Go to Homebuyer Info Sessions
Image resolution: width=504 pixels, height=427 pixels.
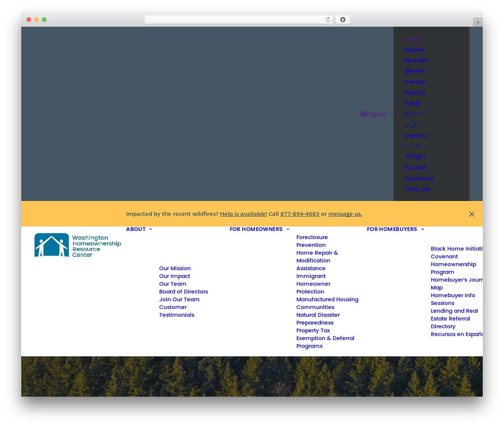[453, 299]
